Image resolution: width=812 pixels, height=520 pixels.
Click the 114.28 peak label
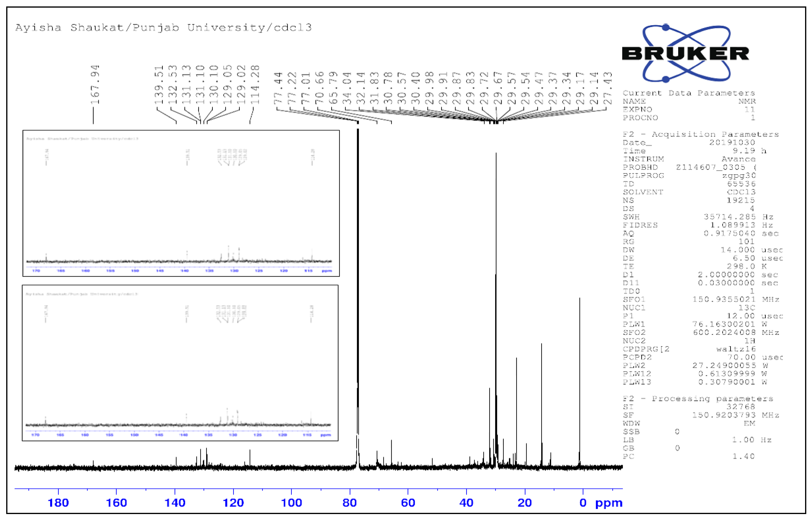[255, 84]
